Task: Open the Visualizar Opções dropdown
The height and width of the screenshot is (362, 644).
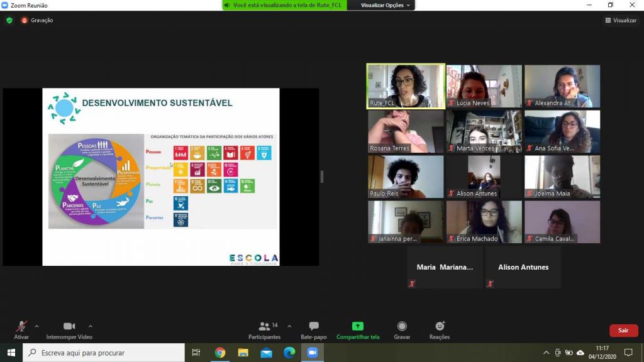Action: (386, 5)
